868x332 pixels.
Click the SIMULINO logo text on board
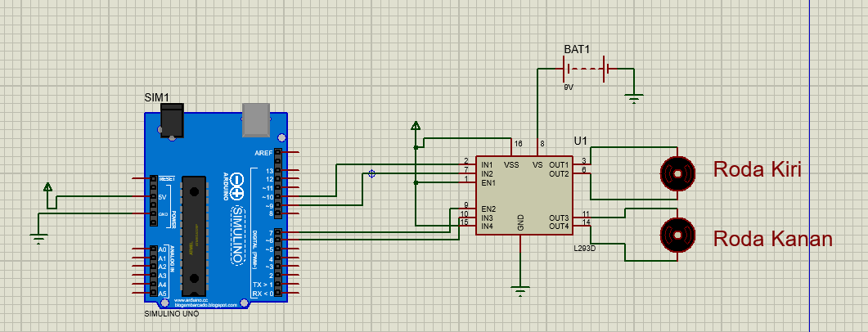coord(236,236)
